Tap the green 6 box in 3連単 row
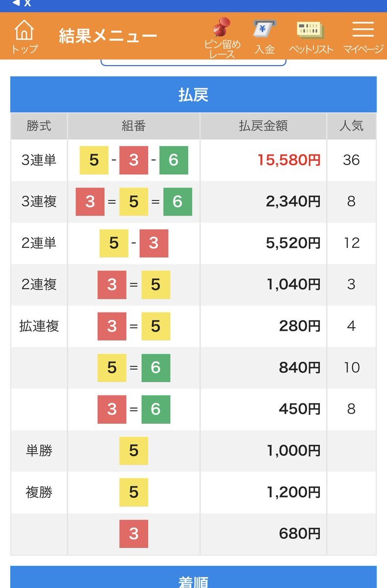This screenshot has height=588, width=387. click(x=174, y=160)
